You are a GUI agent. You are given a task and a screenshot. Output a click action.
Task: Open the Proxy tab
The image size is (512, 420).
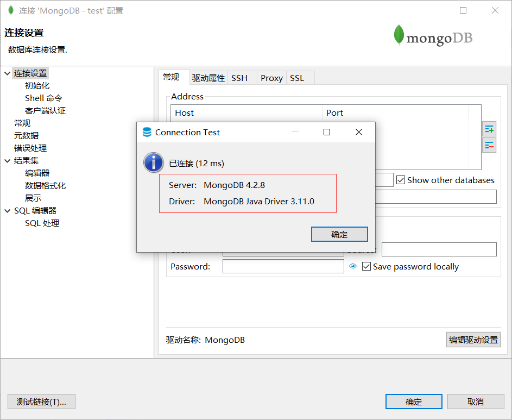[x=271, y=78]
